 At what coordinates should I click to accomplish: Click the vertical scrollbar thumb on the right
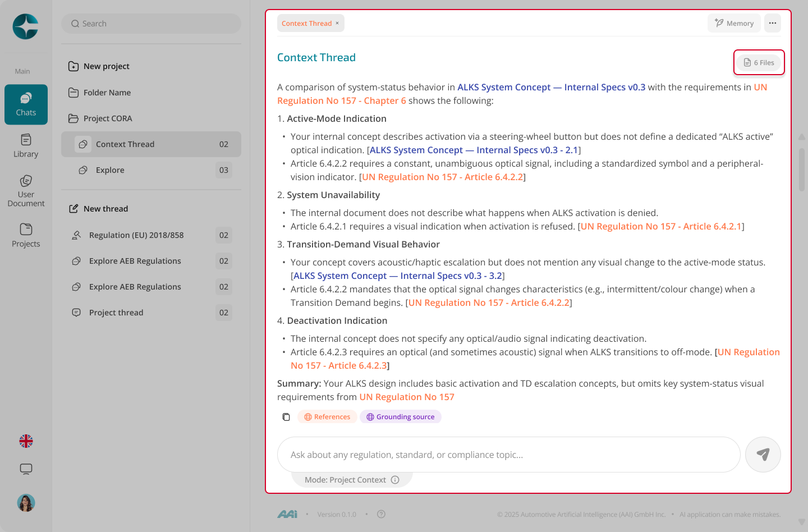coord(802,169)
